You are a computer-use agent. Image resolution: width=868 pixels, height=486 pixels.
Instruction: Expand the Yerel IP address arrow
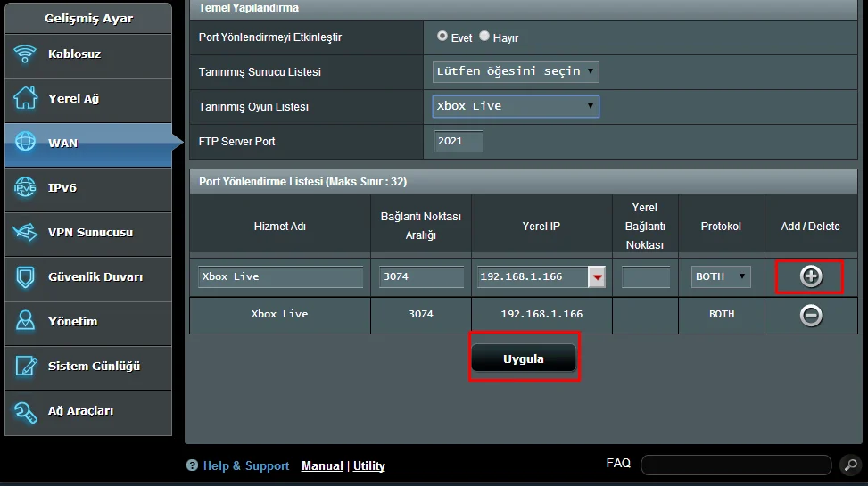tap(597, 277)
